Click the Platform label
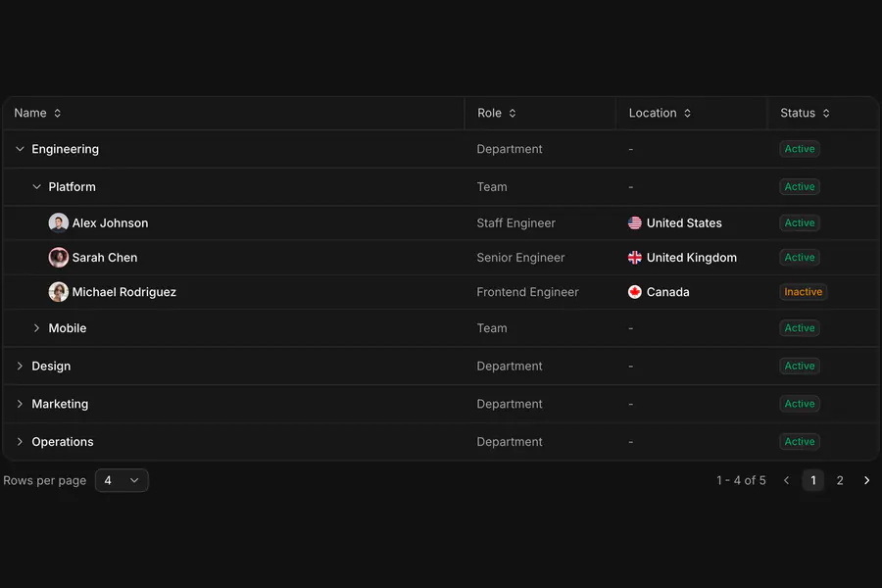Viewport: 882px width, 588px height. (72, 187)
